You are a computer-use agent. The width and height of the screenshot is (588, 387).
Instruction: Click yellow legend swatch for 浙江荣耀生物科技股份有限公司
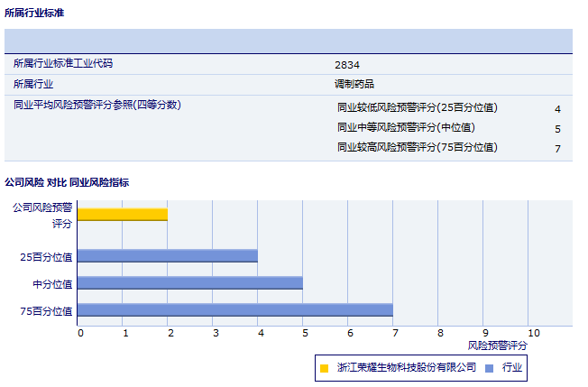coord(324,368)
